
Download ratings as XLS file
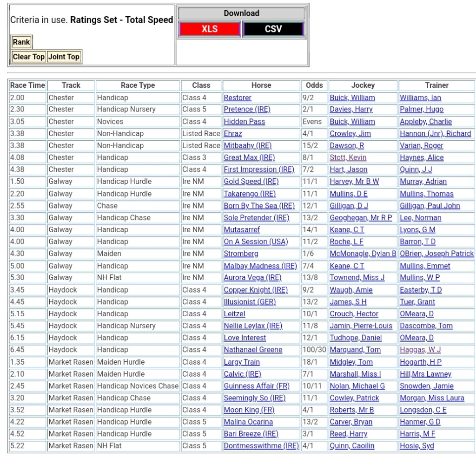click(210, 29)
